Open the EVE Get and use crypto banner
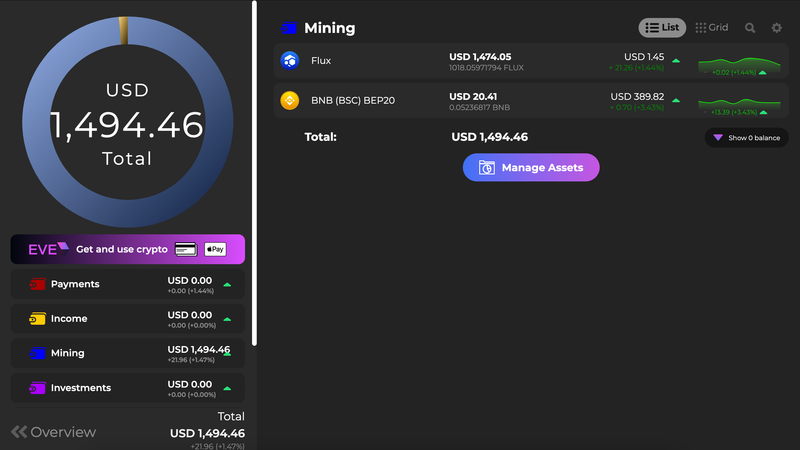Image resolution: width=800 pixels, height=450 pixels. 127,249
